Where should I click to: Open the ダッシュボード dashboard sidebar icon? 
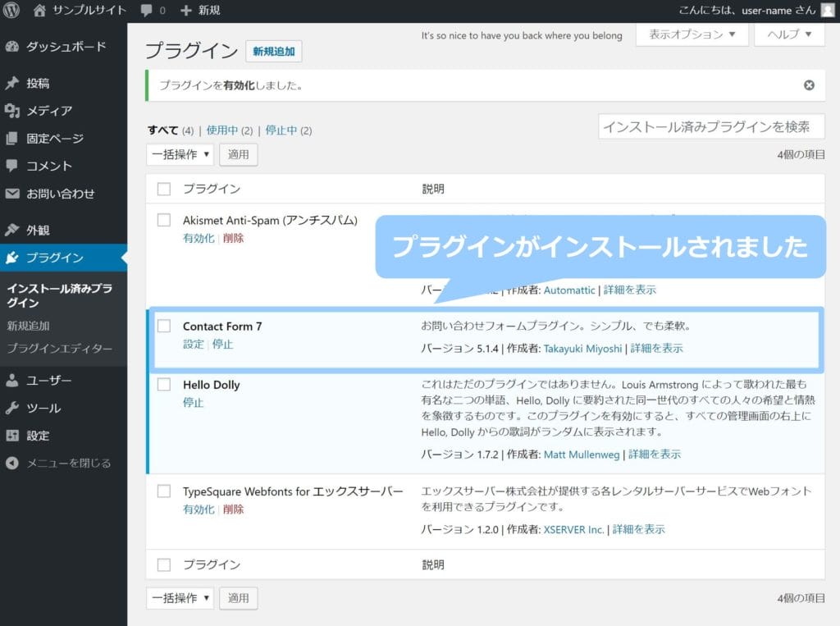[12, 47]
